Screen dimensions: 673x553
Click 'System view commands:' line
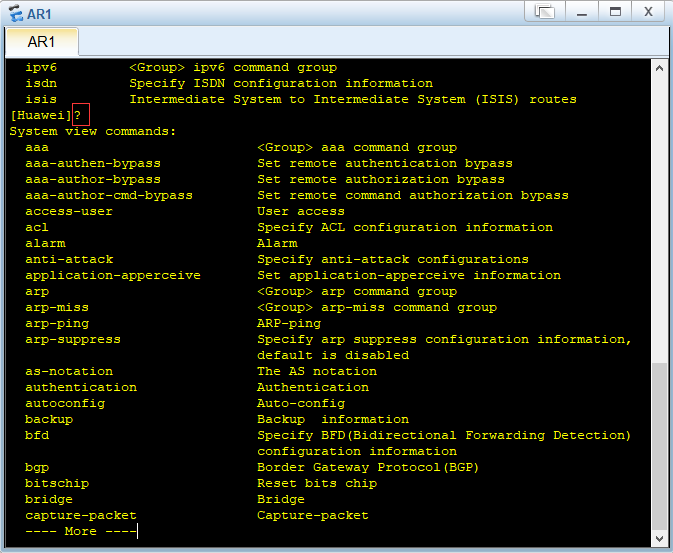click(93, 131)
